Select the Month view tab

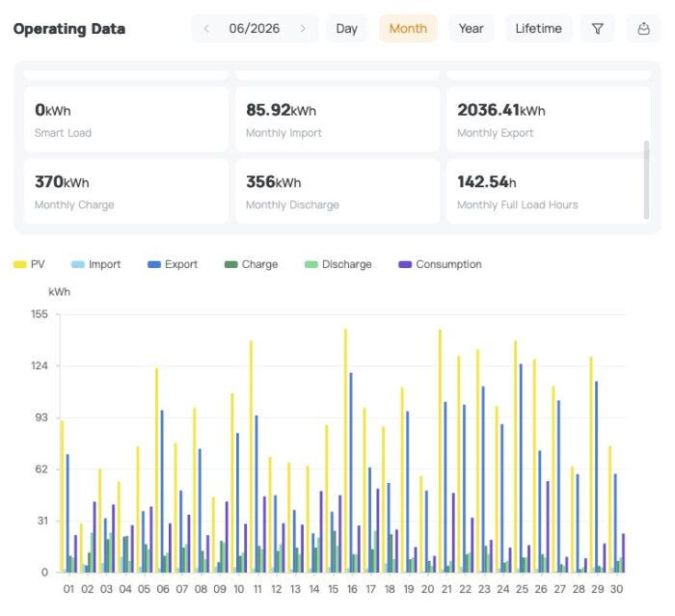pyautogui.click(x=408, y=29)
